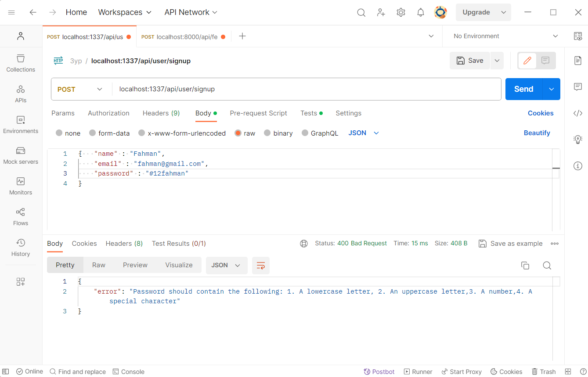Click the network globe icon near Status
The height and width of the screenshot is (377, 588).
(304, 244)
